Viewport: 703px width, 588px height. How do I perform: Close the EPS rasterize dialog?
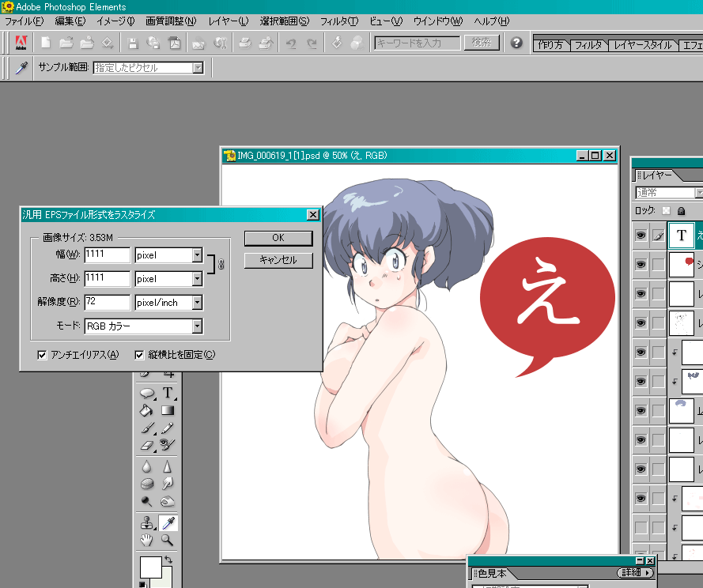[313, 215]
